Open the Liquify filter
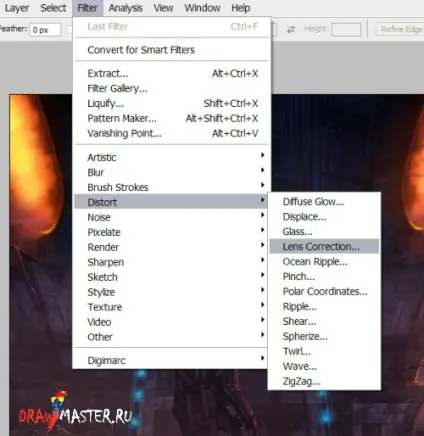Viewport: 424px width, 436px height. point(171,103)
